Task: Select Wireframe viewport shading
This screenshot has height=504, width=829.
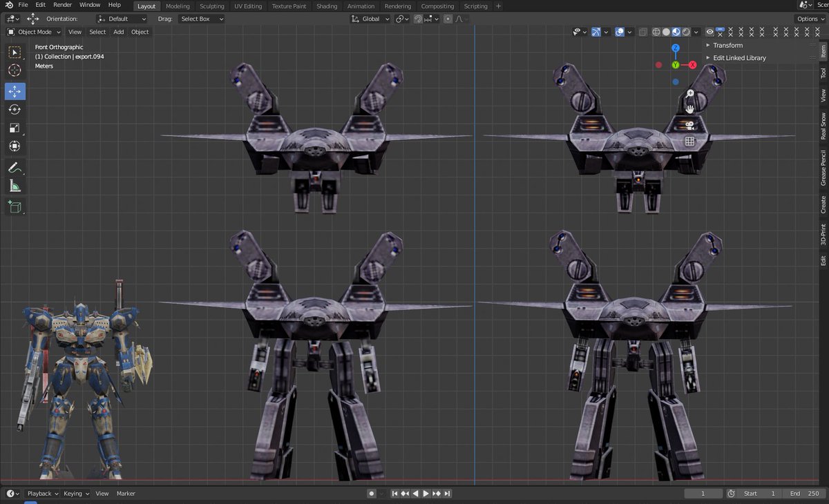Action: pos(656,32)
